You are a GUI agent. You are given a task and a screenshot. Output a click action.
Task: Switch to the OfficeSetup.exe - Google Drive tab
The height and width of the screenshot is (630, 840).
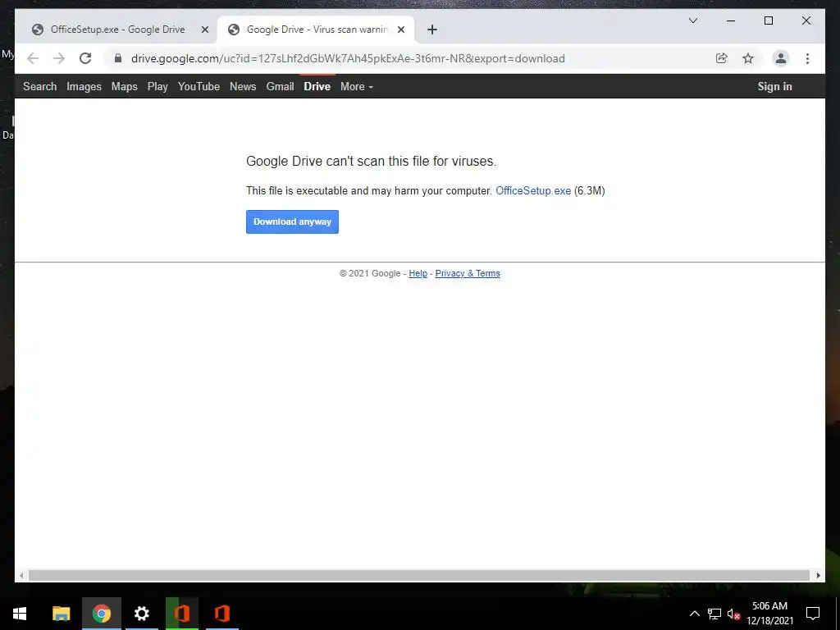[117, 30]
